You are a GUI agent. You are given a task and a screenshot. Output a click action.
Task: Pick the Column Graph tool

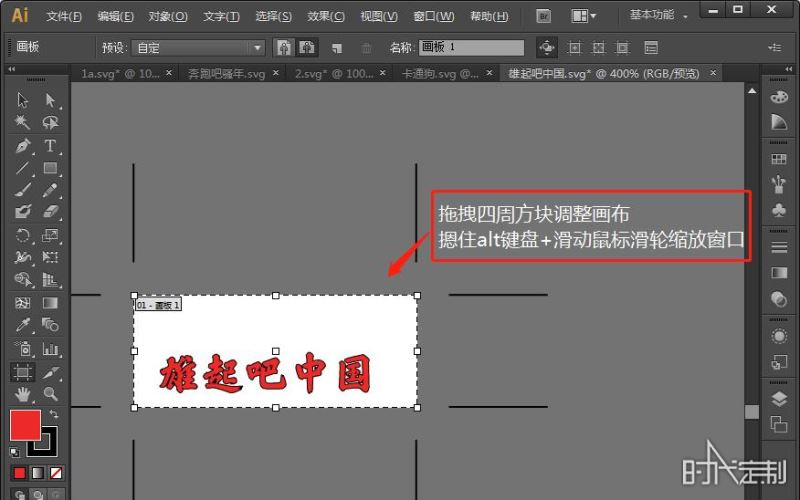click(50, 348)
